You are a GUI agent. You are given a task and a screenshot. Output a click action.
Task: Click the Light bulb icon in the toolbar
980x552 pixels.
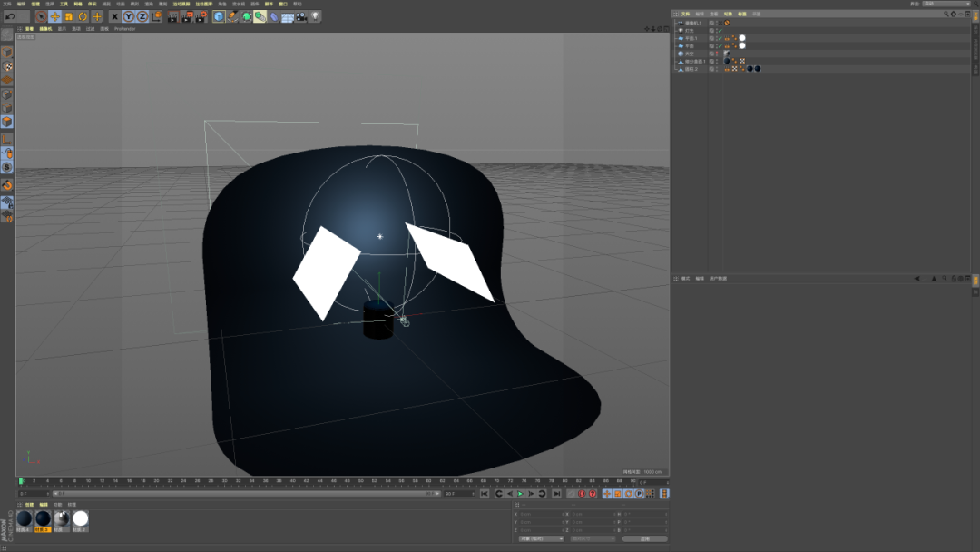coord(316,17)
